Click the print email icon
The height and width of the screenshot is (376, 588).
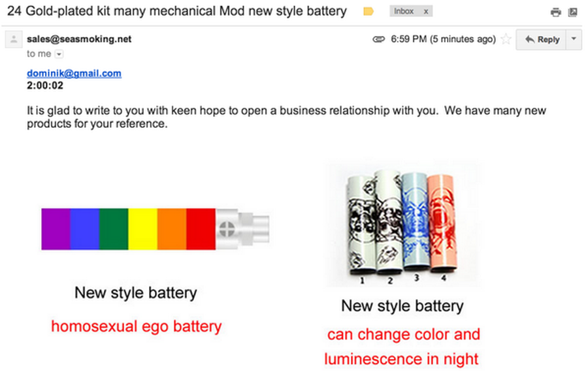coord(555,12)
